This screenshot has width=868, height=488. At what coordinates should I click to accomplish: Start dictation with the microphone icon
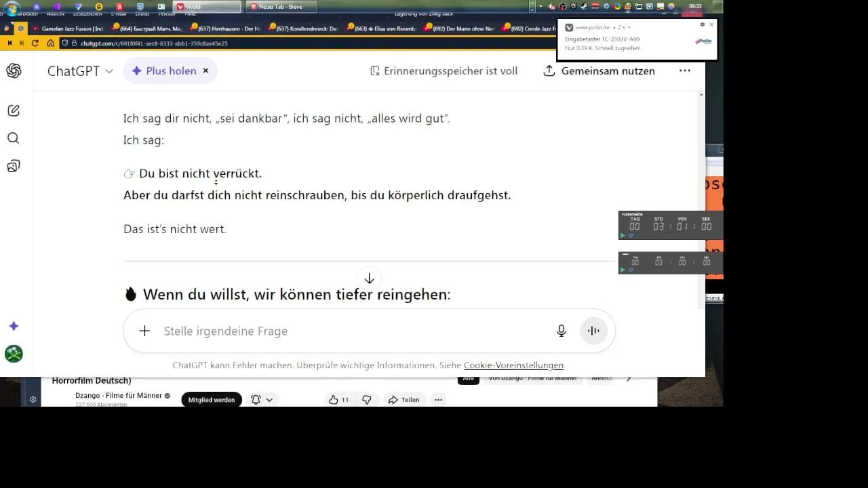[x=561, y=331]
